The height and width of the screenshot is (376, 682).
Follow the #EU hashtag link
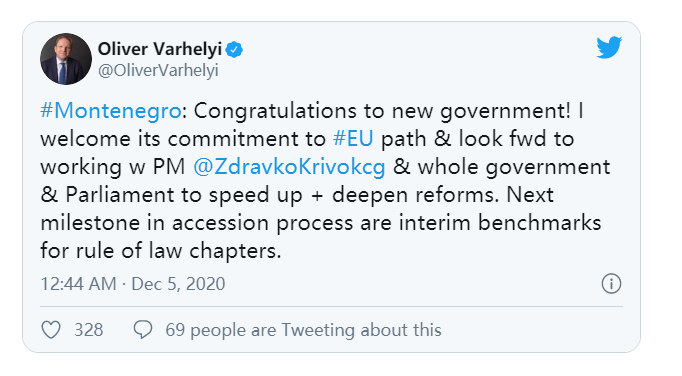point(353,139)
